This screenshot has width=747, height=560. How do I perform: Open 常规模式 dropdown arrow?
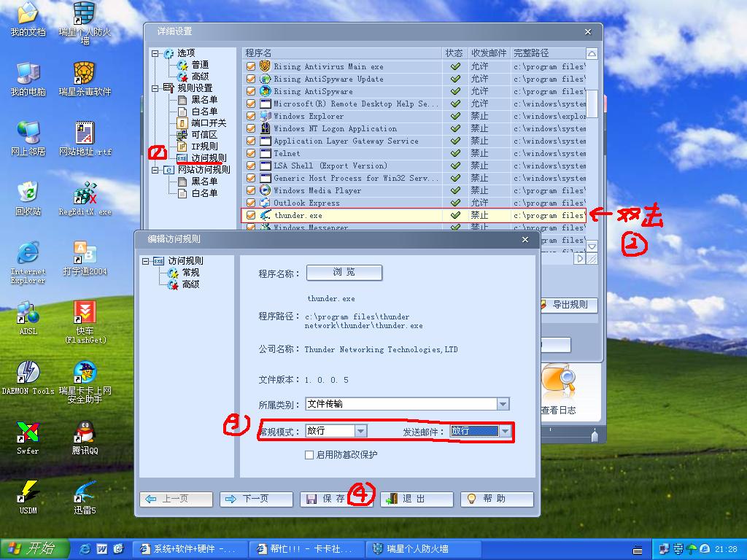tap(360, 431)
